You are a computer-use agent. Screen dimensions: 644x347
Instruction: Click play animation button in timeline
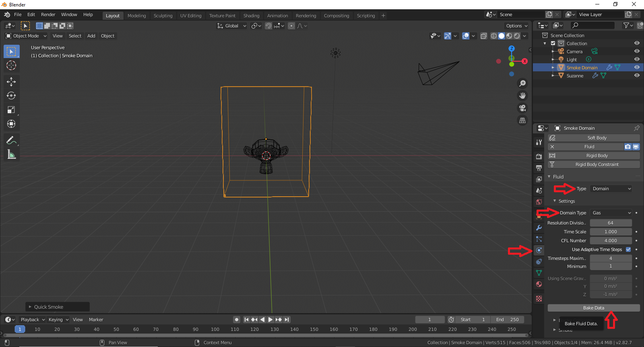coord(270,320)
